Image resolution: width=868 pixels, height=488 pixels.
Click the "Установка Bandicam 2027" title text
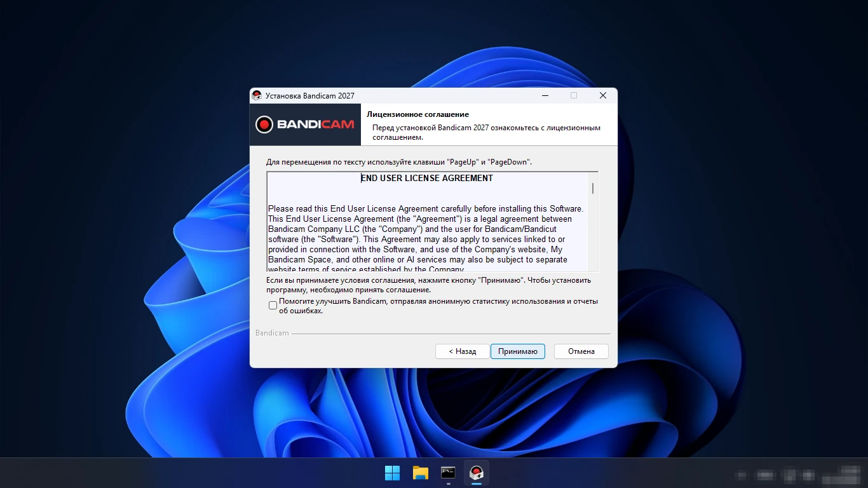tap(310, 96)
